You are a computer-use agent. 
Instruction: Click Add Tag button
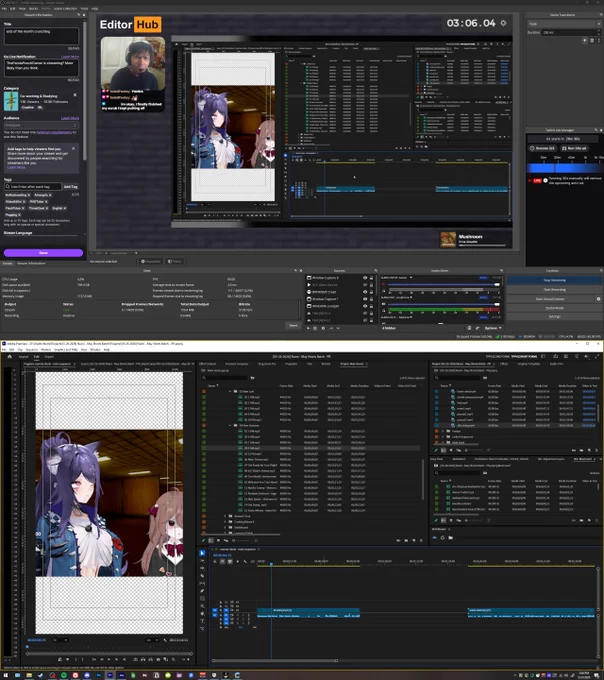[x=71, y=186]
